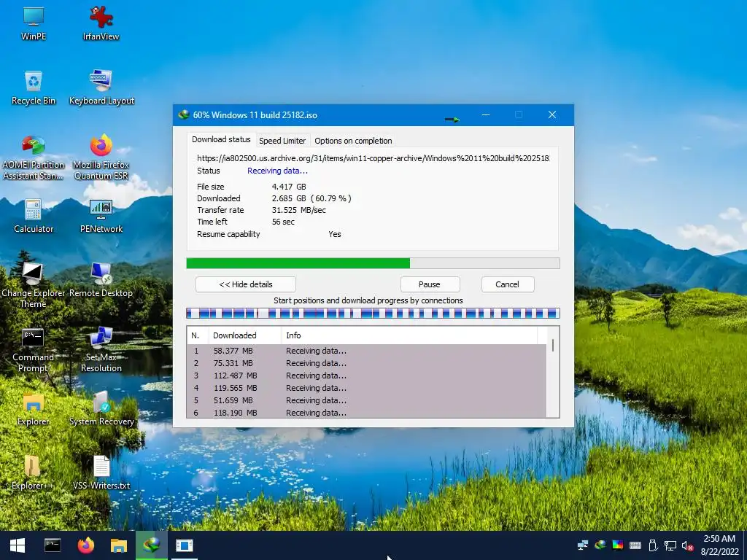Click the keyboard tray icon
The width and height of the screenshot is (747, 560).
pos(635,545)
